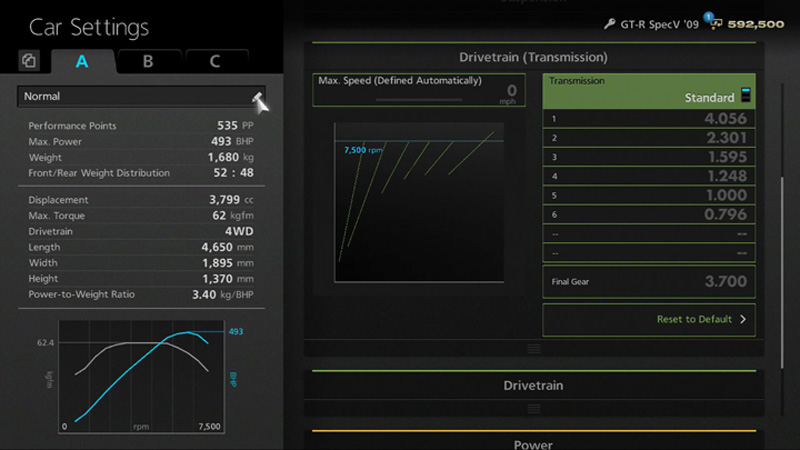Switch to settings sheet B tab
The height and width of the screenshot is (450, 800).
pos(148,61)
